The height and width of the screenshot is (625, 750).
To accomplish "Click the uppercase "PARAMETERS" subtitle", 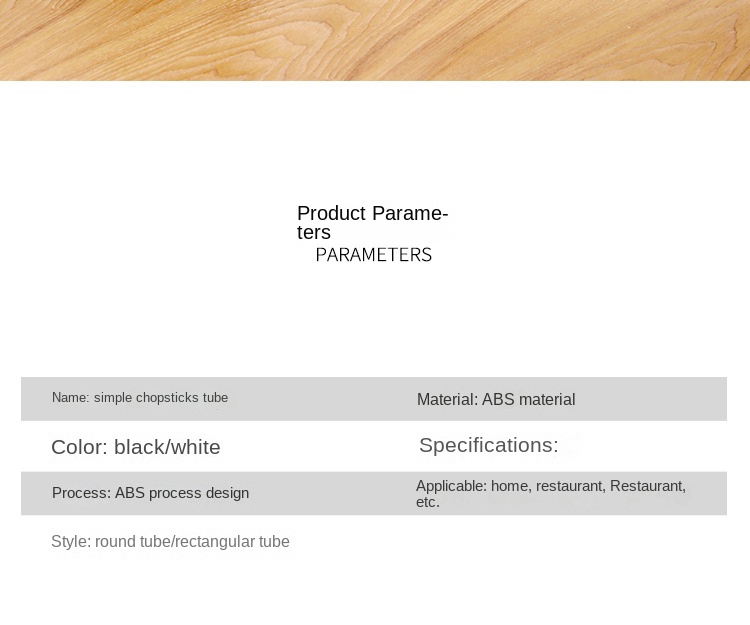I will pyautogui.click(x=374, y=255).
